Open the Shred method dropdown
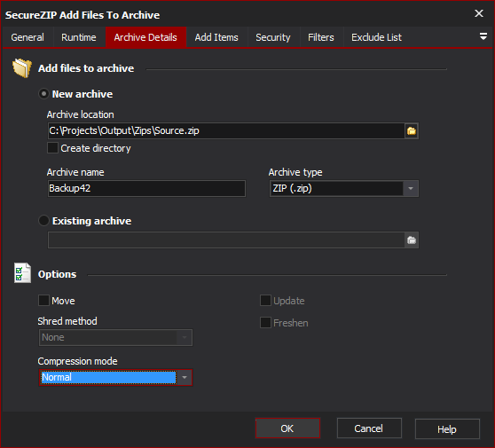495x448 pixels. pyautogui.click(x=115, y=337)
